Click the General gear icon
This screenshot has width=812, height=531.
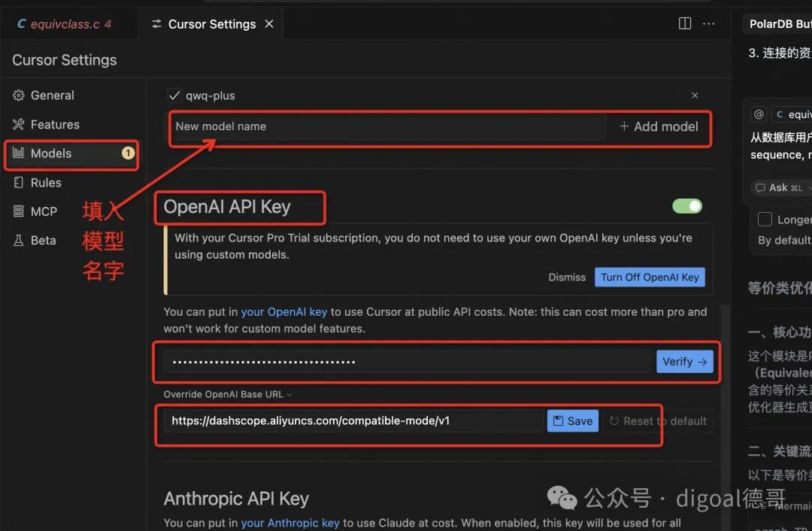pyautogui.click(x=19, y=96)
